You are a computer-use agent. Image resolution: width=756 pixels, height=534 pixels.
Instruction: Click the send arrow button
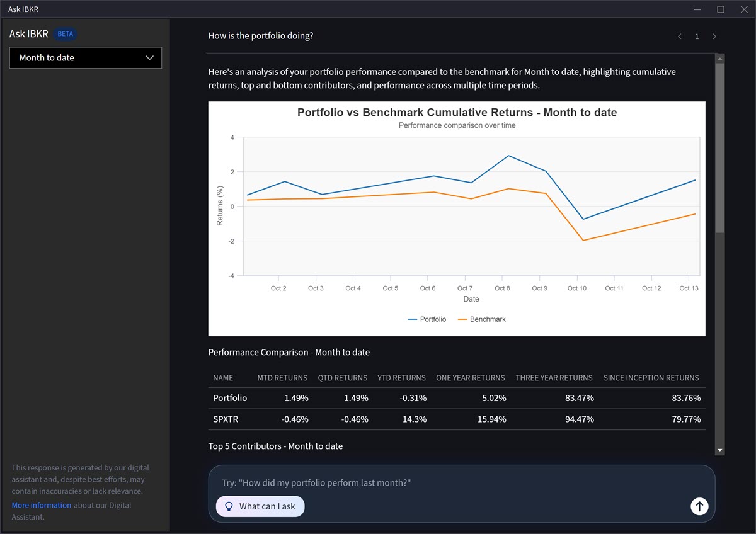click(699, 506)
